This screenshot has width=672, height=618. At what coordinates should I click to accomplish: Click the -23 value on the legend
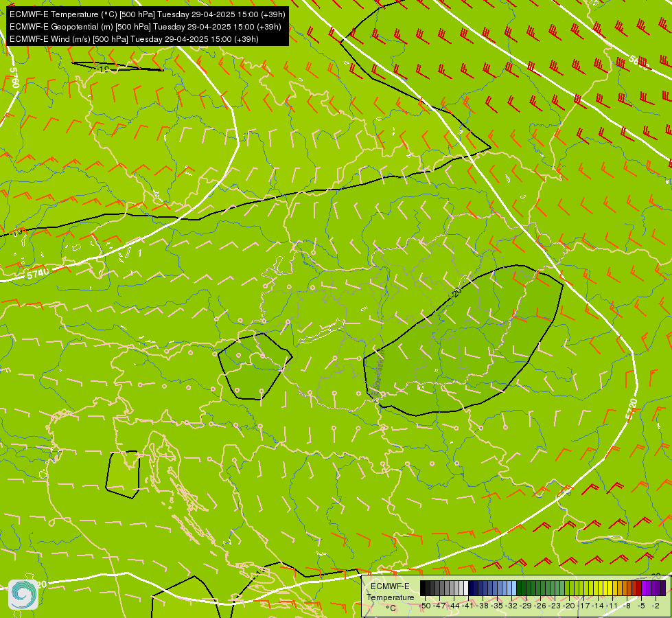coord(555,606)
